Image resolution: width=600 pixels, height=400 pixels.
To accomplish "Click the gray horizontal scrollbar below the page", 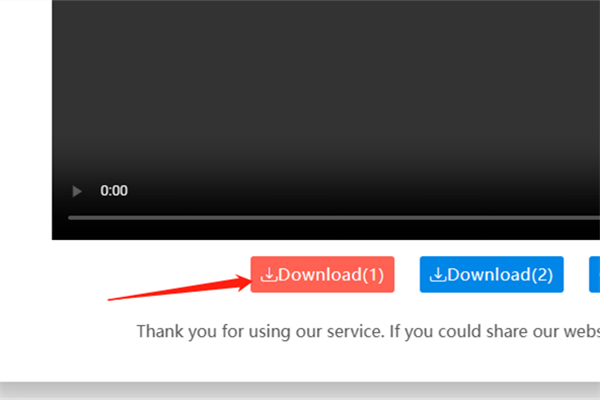I will 300,391.
